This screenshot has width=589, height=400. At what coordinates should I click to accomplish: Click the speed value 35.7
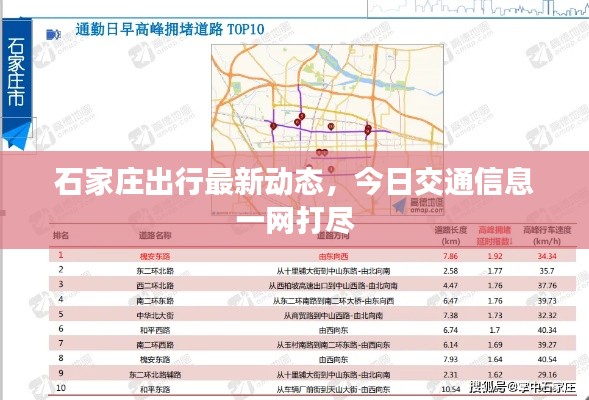(x=547, y=271)
